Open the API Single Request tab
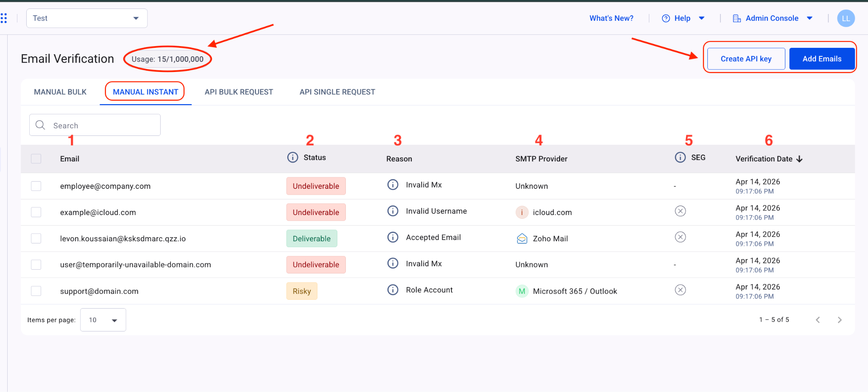The height and width of the screenshot is (392, 868). pyautogui.click(x=337, y=92)
